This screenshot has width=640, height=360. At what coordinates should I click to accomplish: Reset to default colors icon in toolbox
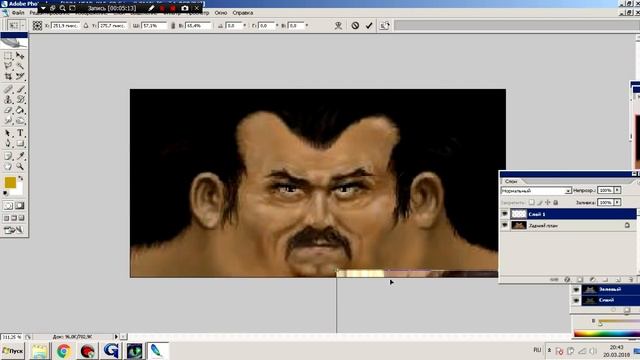pyautogui.click(x=6, y=193)
